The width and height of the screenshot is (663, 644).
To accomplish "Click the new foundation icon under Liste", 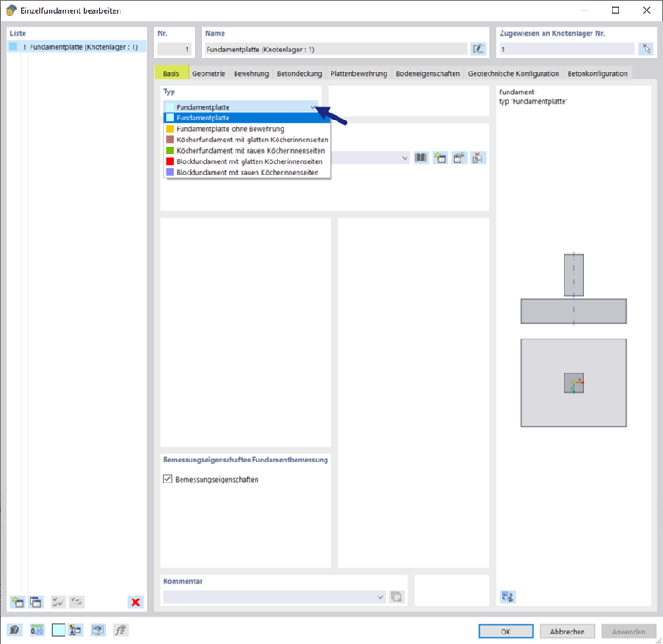I will point(17,602).
